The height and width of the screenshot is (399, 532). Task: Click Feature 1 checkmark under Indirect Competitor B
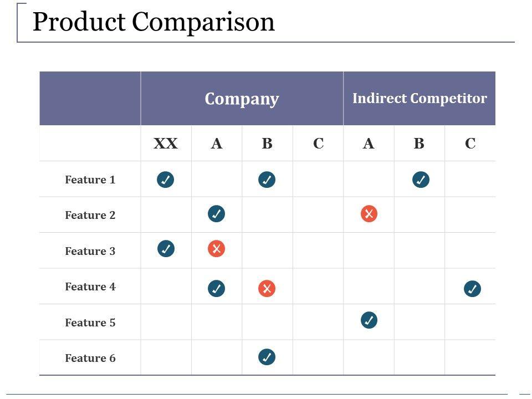tap(421, 180)
